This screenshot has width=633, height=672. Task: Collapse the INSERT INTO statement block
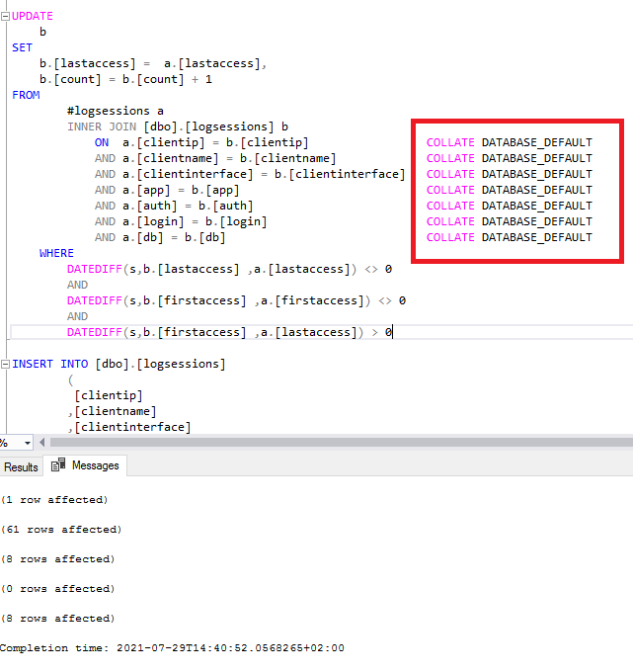pyautogui.click(x=6, y=365)
